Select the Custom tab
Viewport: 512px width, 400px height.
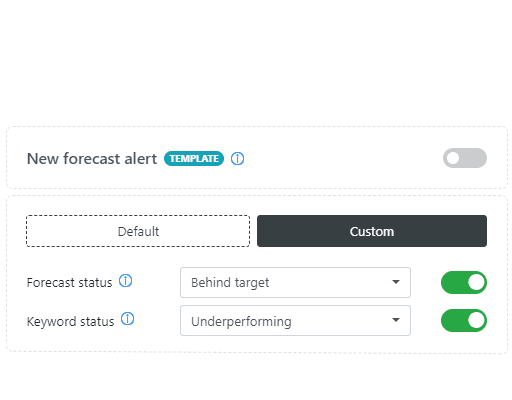click(372, 231)
